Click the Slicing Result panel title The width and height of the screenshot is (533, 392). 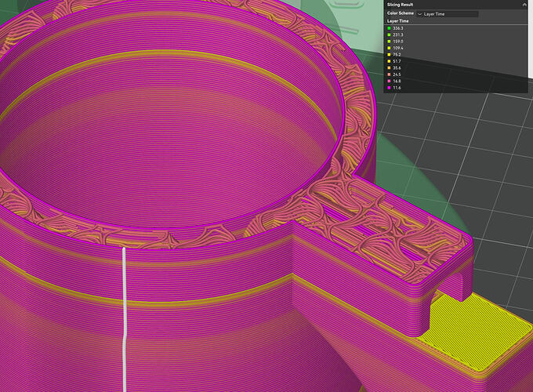tap(400, 5)
